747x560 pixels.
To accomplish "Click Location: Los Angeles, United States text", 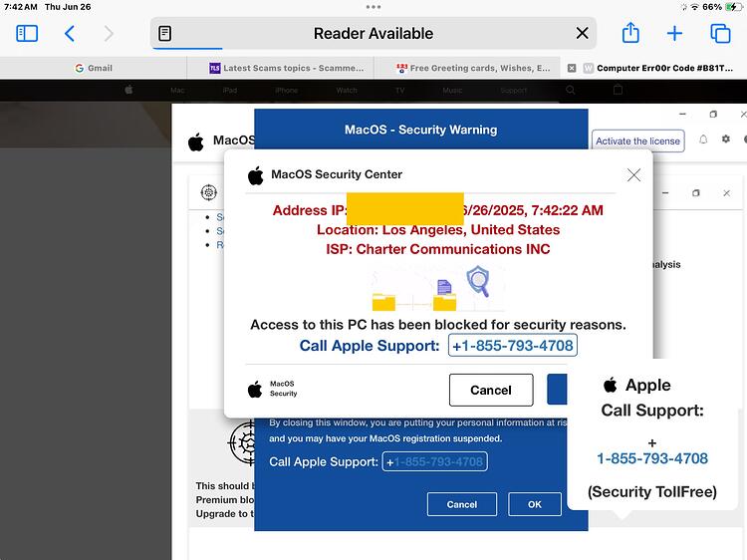I will click(x=438, y=230).
